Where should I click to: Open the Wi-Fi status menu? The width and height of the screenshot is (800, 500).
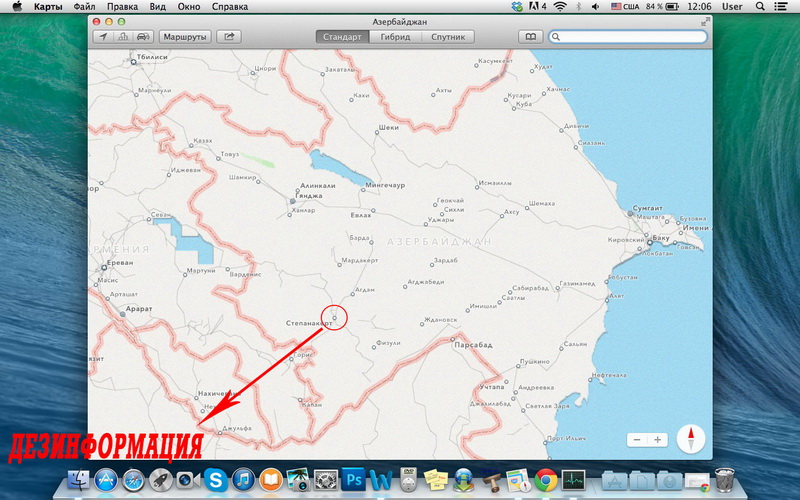pyautogui.click(x=560, y=7)
